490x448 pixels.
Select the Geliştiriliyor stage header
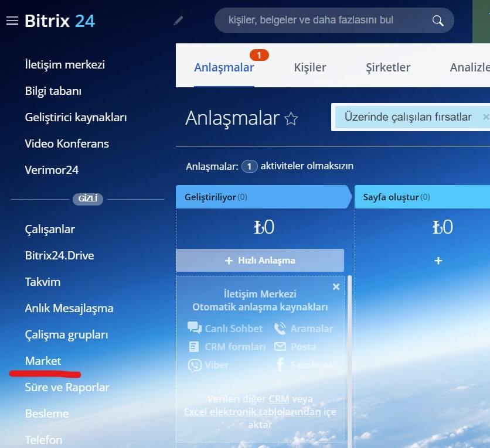pyautogui.click(x=263, y=197)
